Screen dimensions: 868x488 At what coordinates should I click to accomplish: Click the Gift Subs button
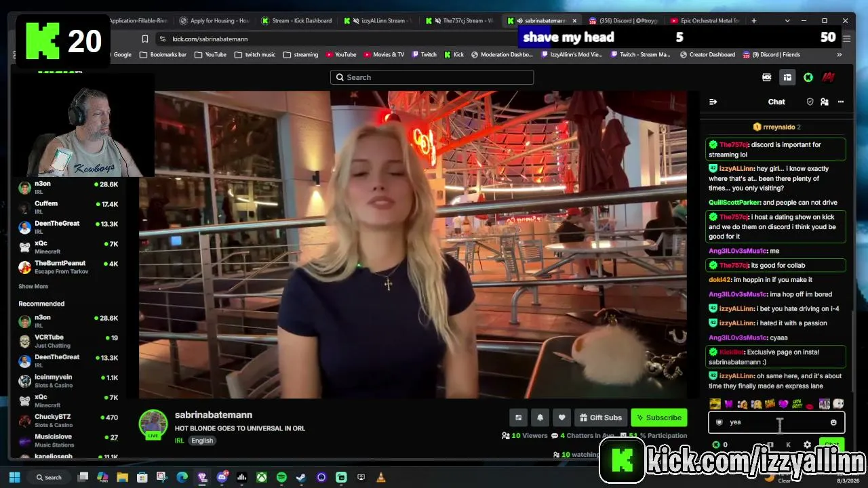(x=601, y=418)
